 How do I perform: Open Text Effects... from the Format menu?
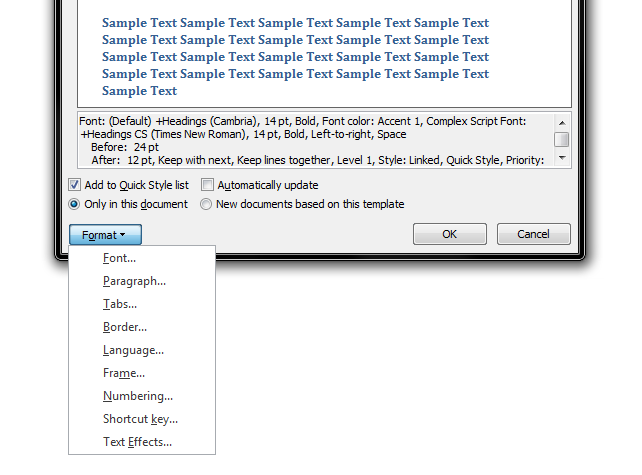click(x=137, y=442)
